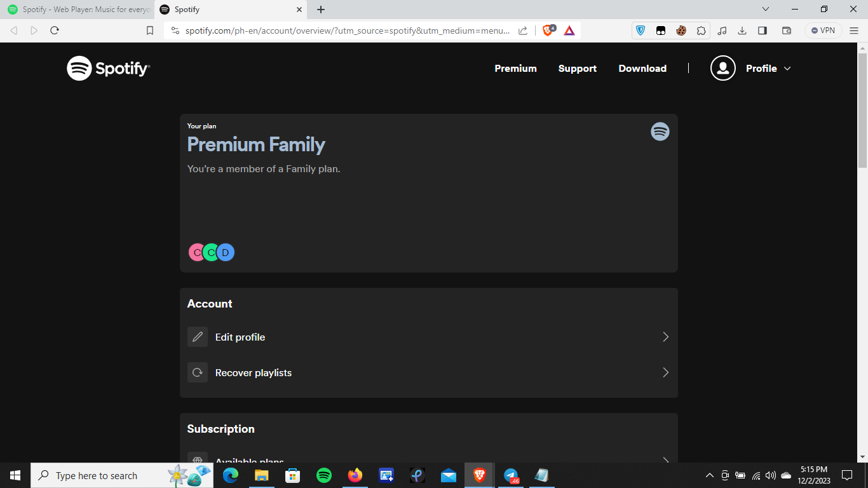The width and height of the screenshot is (868, 488).
Task: Click the scrollbar down arrow
Action: tap(863, 457)
